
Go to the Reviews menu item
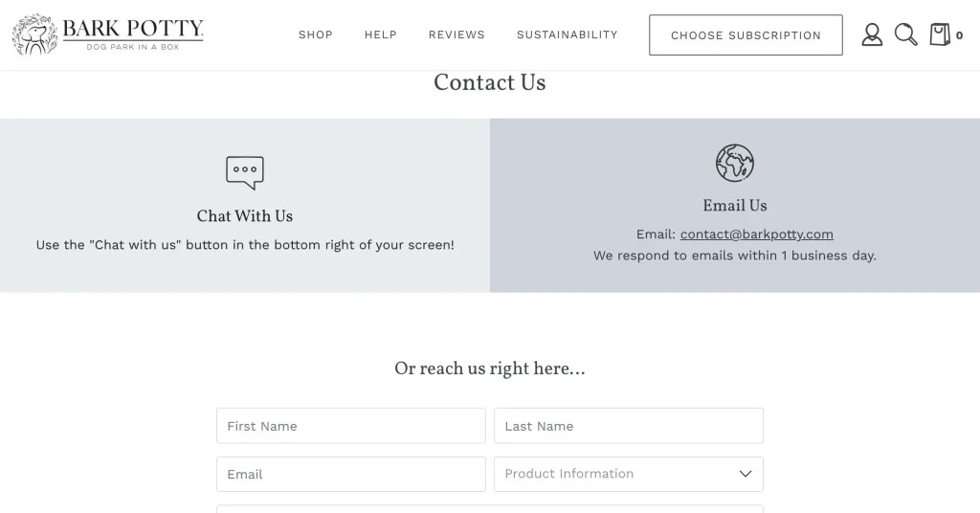click(457, 34)
